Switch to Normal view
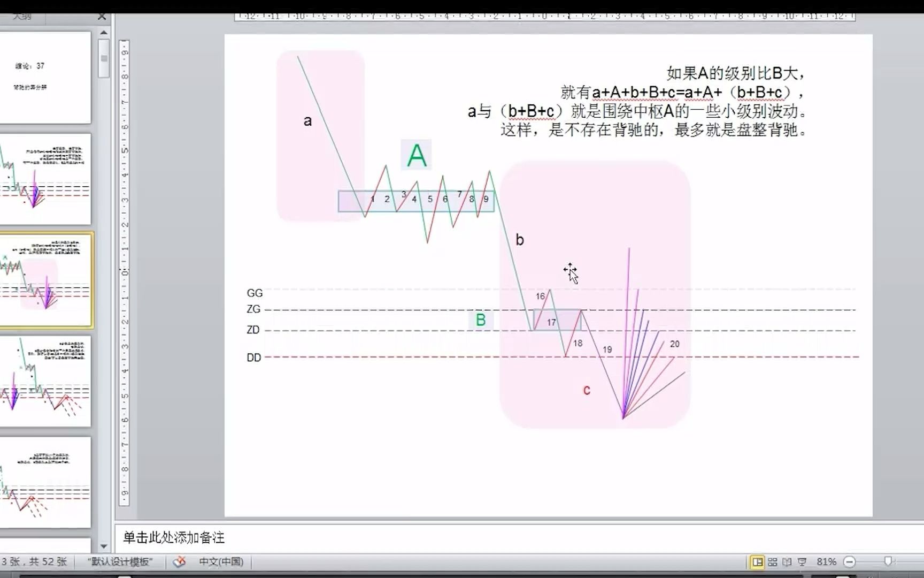The image size is (924, 578). pyautogui.click(x=757, y=561)
